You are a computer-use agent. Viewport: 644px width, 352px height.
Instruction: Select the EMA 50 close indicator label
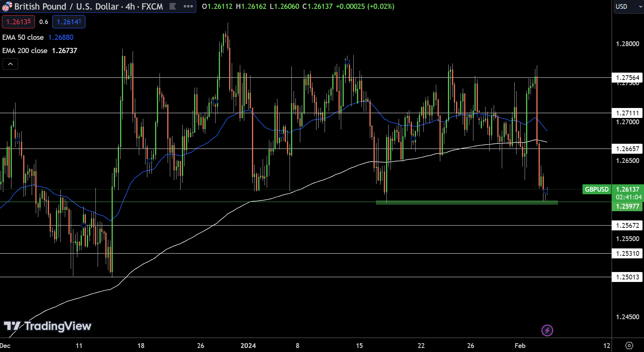click(x=23, y=37)
